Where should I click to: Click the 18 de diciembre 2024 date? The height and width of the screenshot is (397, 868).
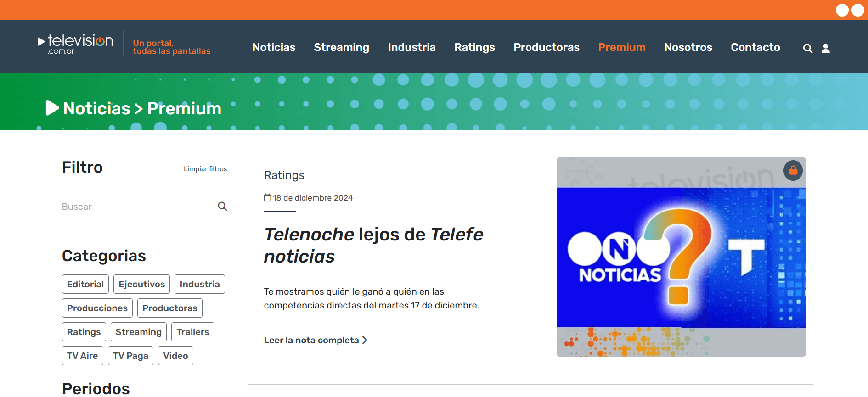pyautogui.click(x=313, y=198)
